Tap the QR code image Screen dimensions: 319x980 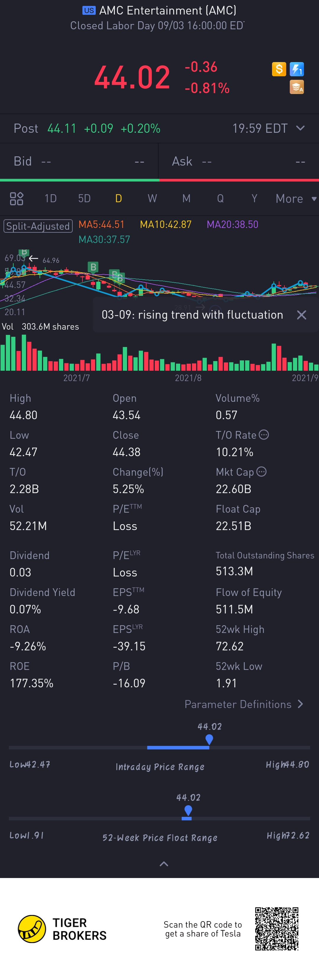(x=276, y=929)
